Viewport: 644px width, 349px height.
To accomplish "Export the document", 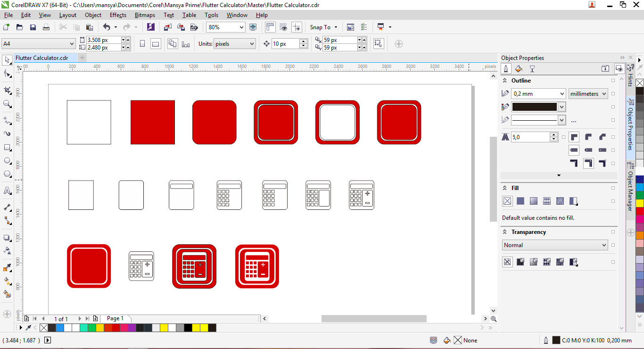I will [181, 27].
